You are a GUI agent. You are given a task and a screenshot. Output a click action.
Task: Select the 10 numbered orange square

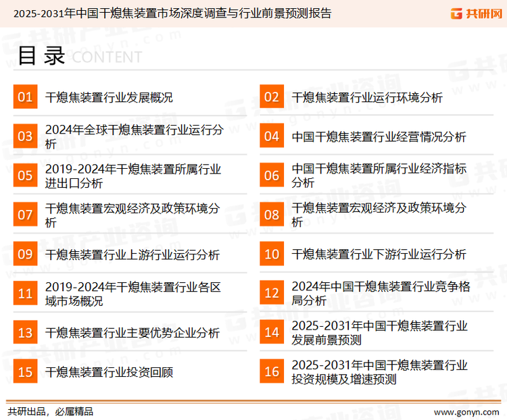pos(272,255)
